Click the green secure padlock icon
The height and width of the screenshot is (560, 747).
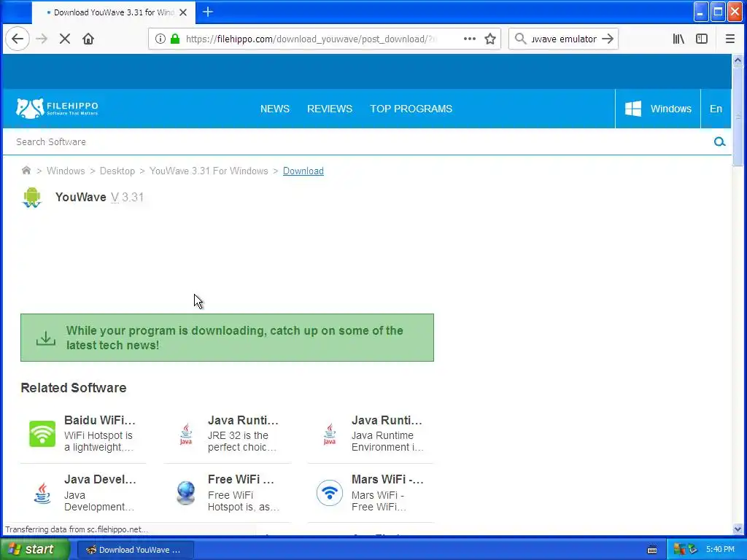point(175,39)
